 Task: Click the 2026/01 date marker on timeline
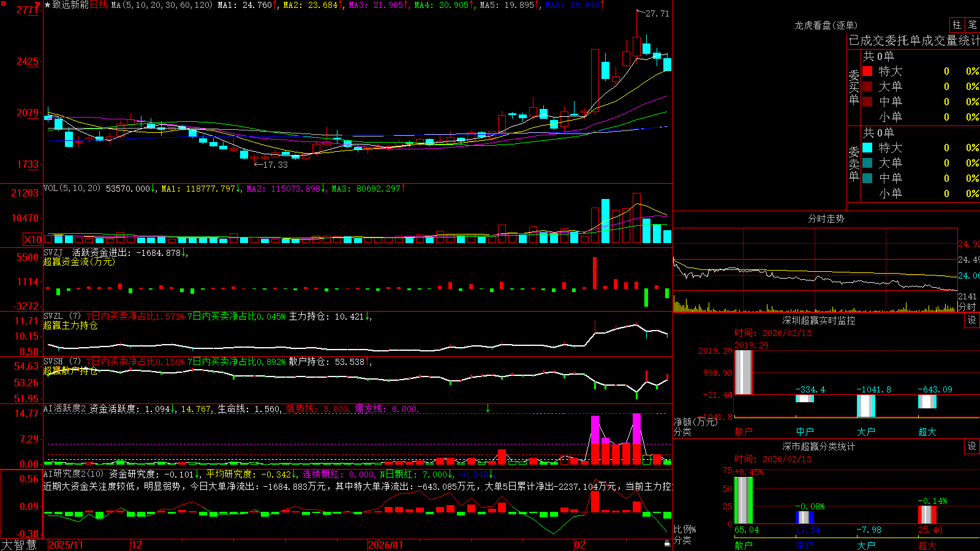386,545
